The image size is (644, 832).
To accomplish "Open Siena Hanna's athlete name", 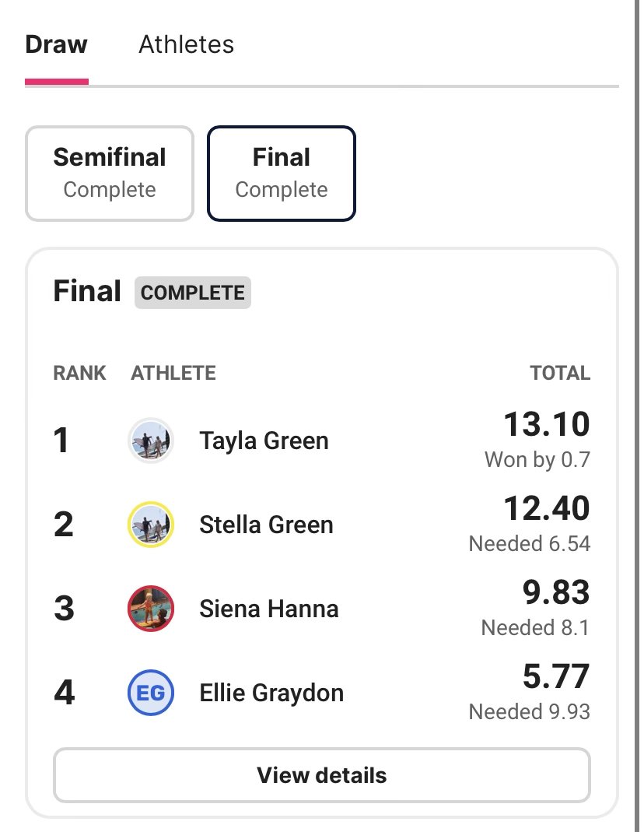I will pyautogui.click(x=268, y=609).
